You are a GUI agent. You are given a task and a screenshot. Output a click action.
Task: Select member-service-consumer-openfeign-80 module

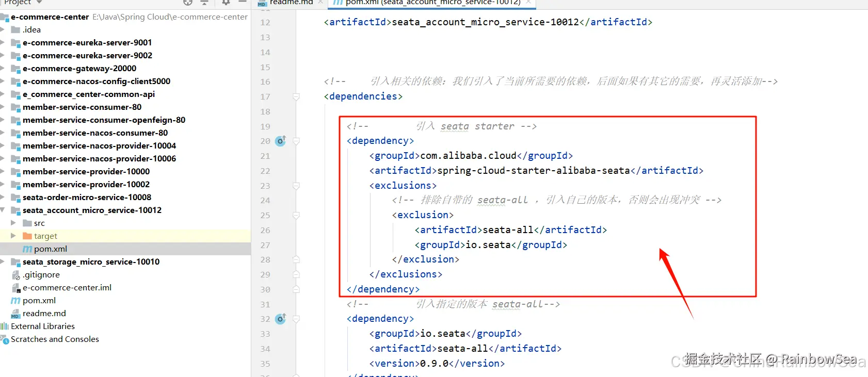click(104, 120)
